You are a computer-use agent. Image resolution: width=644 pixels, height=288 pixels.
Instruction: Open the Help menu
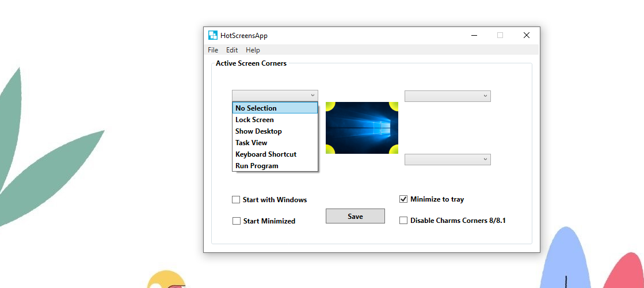tap(253, 50)
